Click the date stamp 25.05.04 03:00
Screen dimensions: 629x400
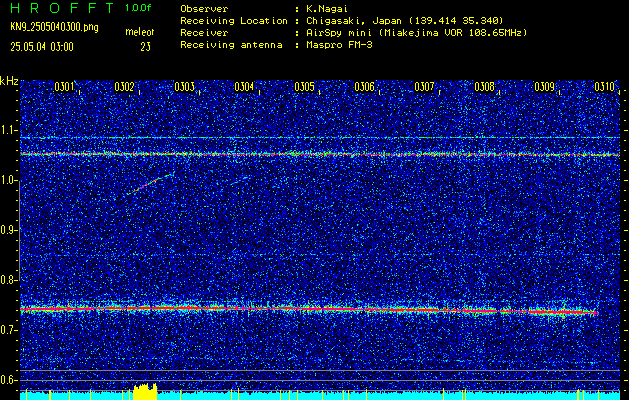tap(42, 47)
